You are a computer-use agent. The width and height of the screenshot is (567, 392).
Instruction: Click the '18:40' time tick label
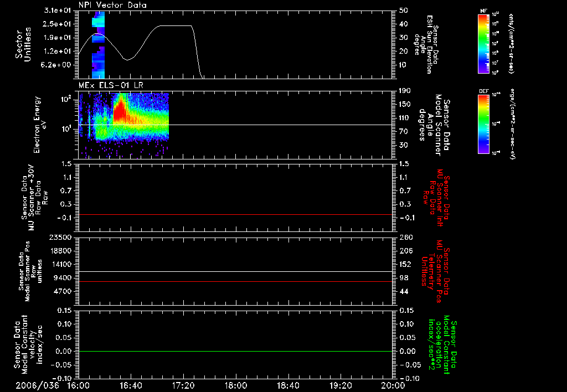pyautogui.click(x=288, y=385)
